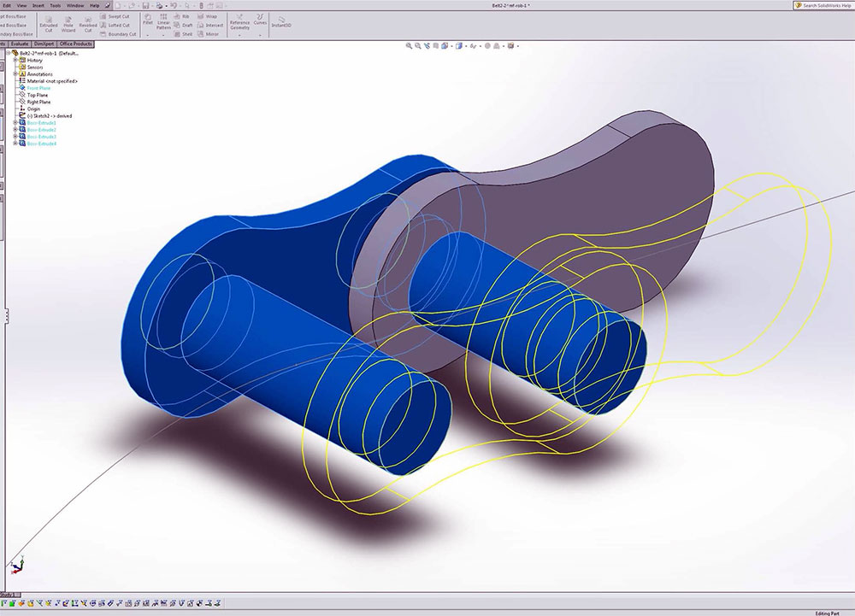The width and height of the screenshot is (855, 616).
Task: Click the Save icon in top toolbar
Action: (x=145, y=5)
